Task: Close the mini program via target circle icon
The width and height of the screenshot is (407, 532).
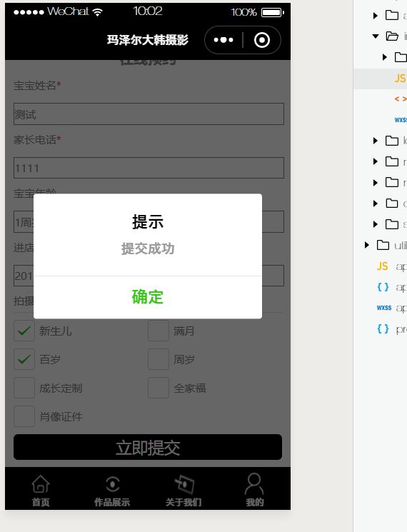Action: click(262, 40)
